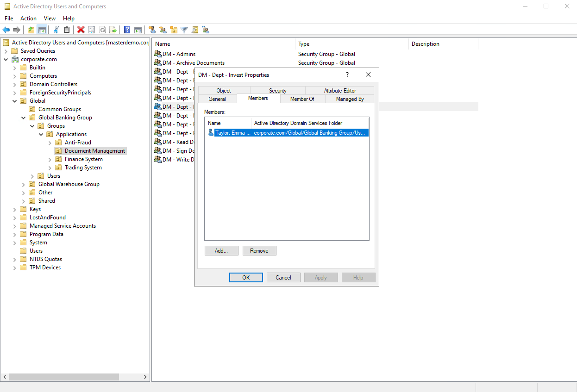This screenshot has height=392, width=577.
Task: Click the Description column header
Action: tap(444, 44)
